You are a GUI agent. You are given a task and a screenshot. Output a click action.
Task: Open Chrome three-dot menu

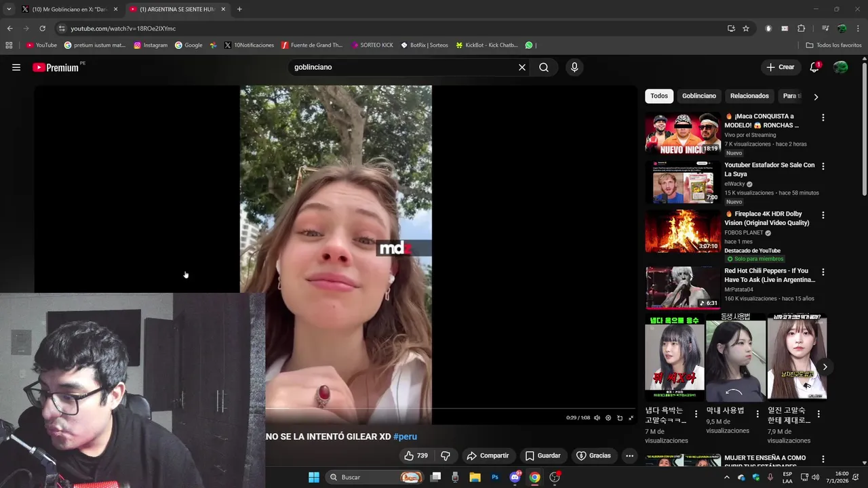(x=858, y=28)
